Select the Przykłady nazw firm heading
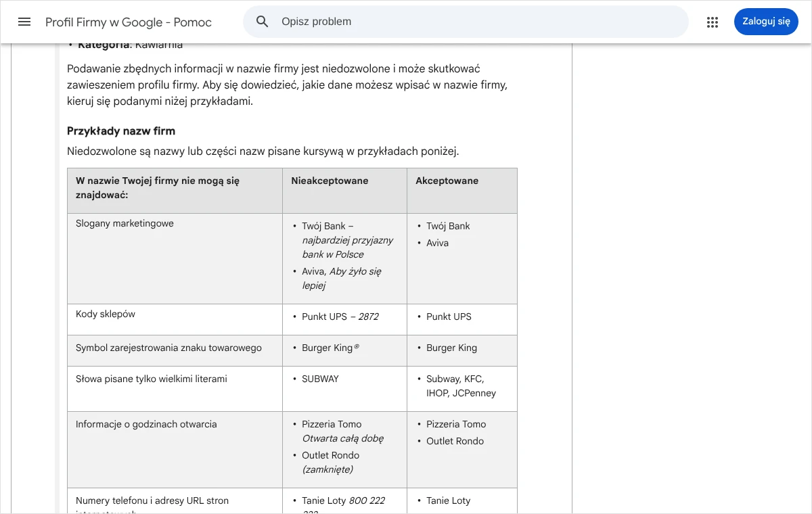 click(121, 131)
